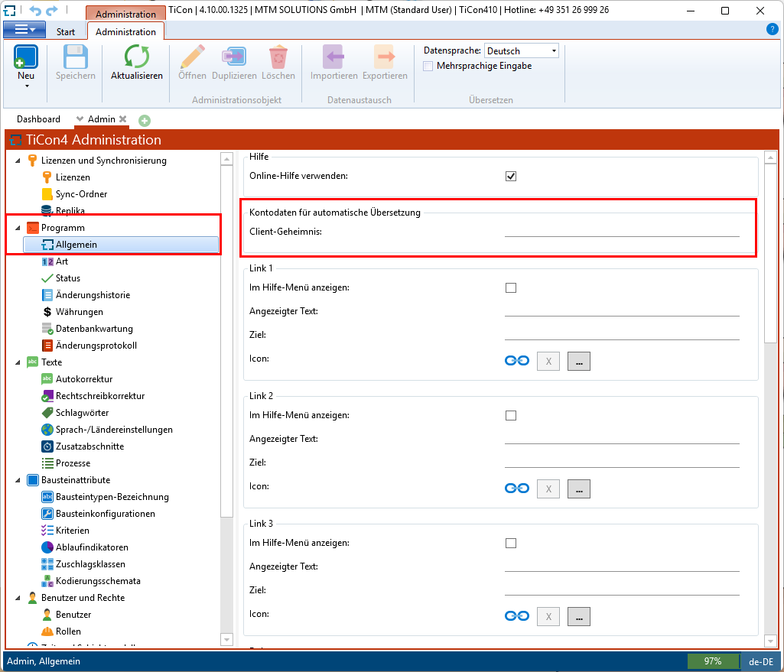Collapse the Bausteinattribute tree node
784x672 pixels.
pos(18,480)
